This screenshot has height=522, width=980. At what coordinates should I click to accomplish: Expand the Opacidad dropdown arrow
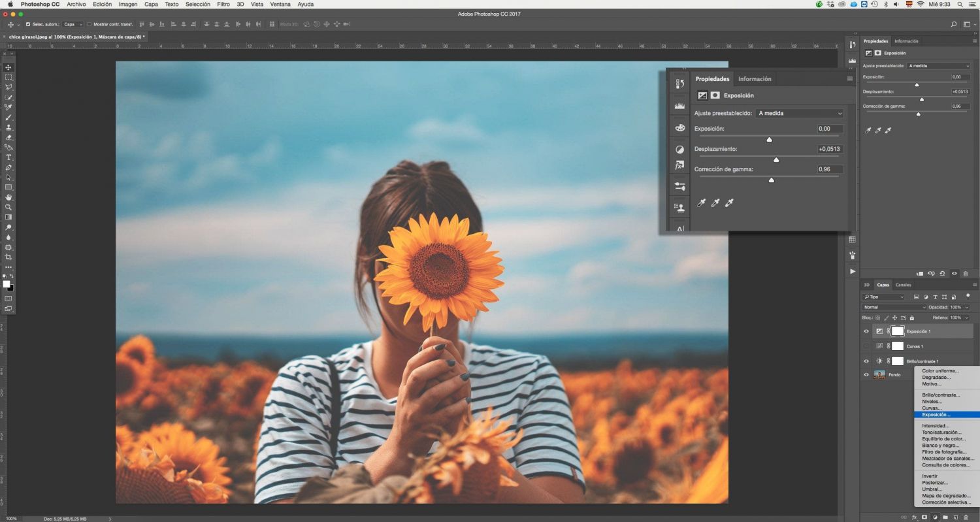966,307
